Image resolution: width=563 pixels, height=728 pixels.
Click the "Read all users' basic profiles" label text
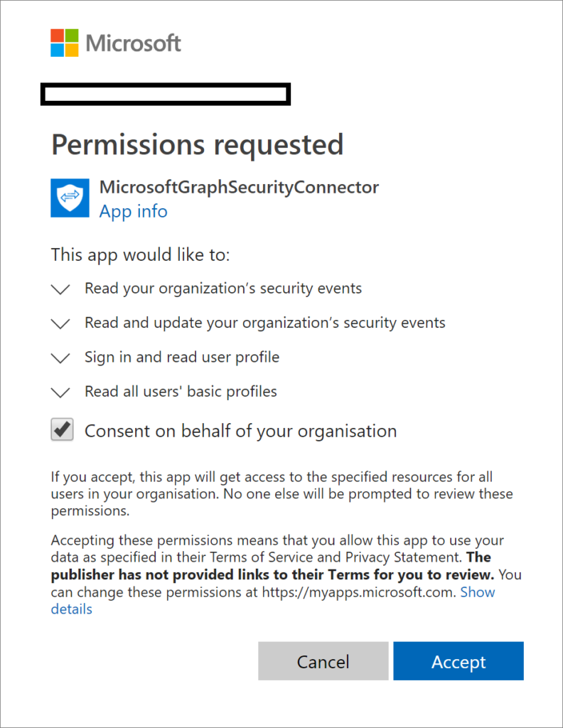click(x=180, y=391)
